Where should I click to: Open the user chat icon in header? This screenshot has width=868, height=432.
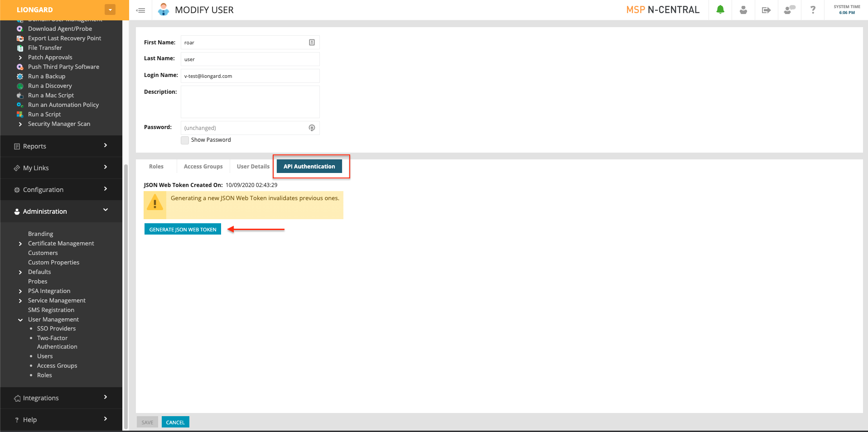790,10
